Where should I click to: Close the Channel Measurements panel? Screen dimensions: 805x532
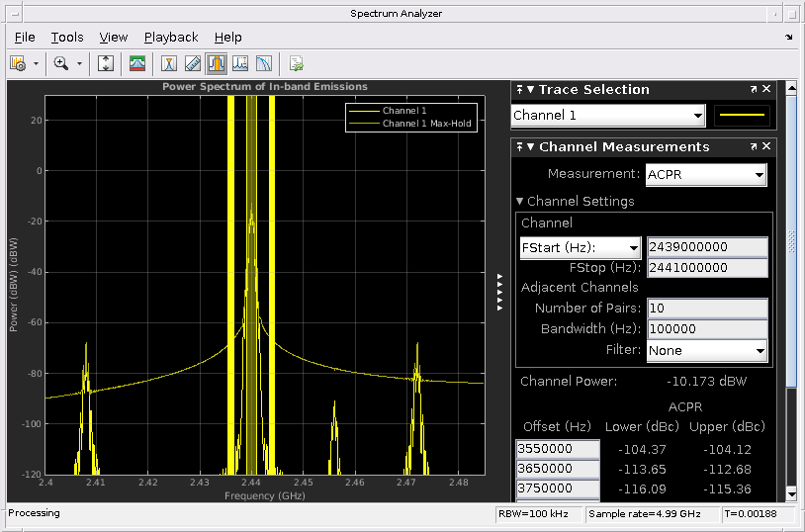pos(767,146)
